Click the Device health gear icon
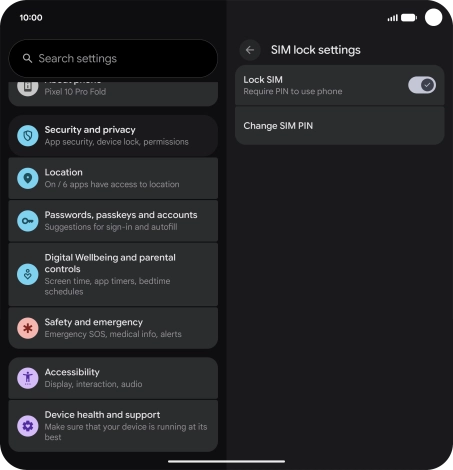The image size is (453, 470). (x=28, y=426)
